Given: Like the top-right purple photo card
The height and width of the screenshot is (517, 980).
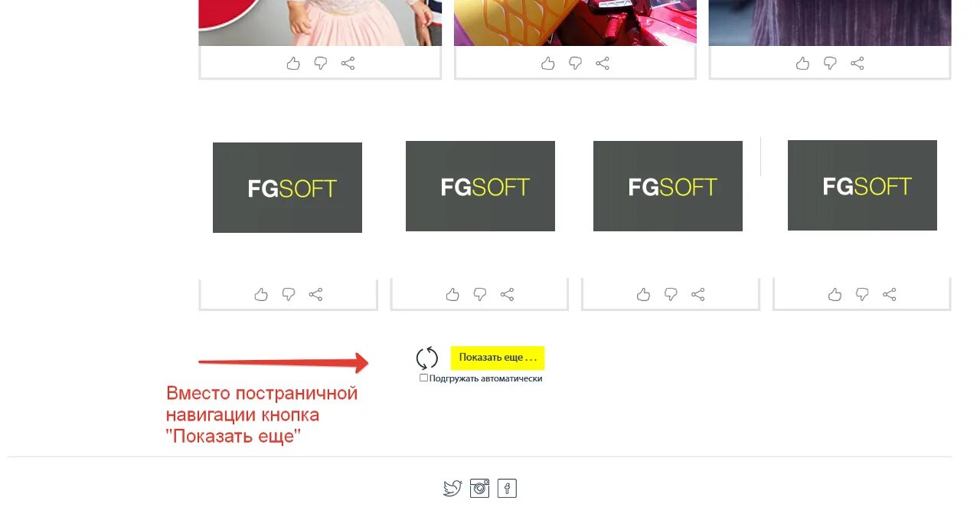Looking at the screenshot, I should pos(802,64).
